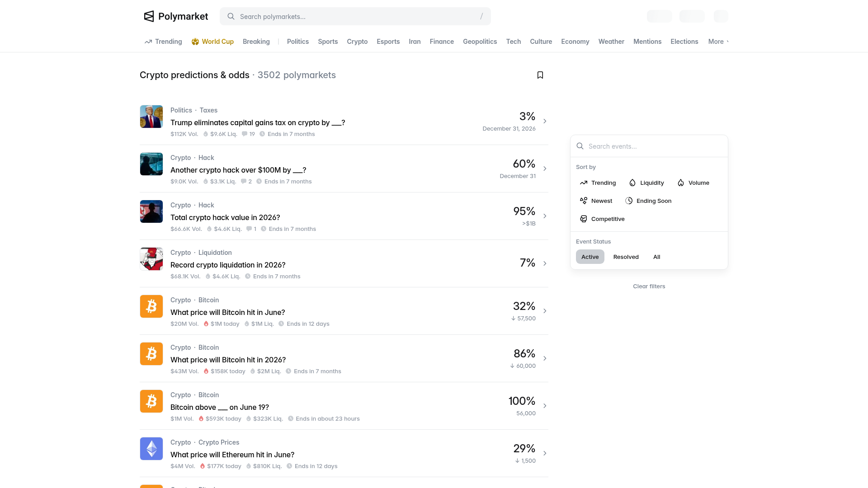This screenshot has height=488, width=868.
Task: Choose the Competitive sort option
Action: tap(602, 219)
